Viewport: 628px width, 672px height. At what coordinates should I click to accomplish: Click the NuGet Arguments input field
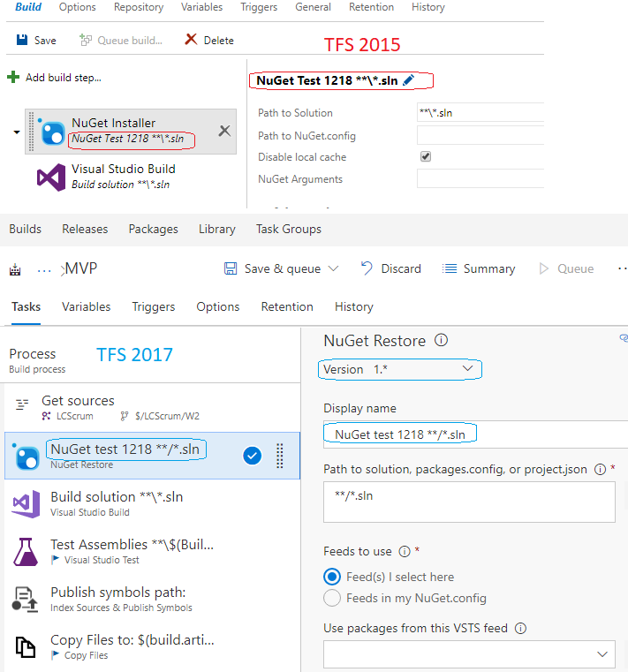pos(480,178)
